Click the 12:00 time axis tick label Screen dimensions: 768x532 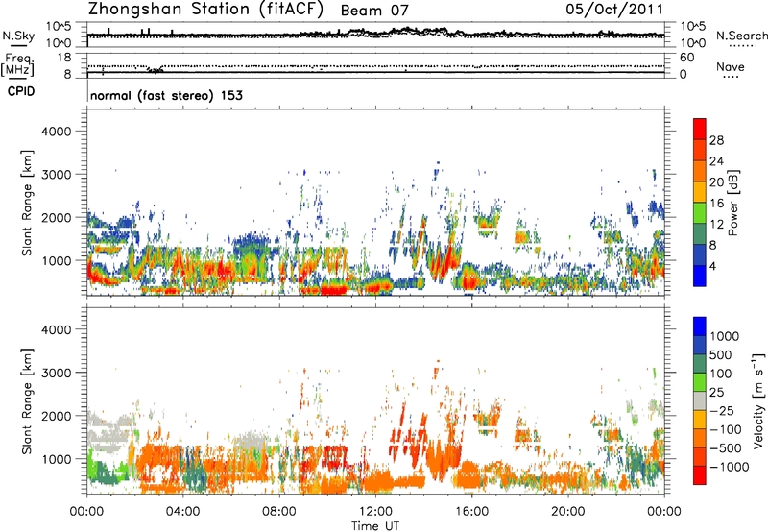point(375,512)
